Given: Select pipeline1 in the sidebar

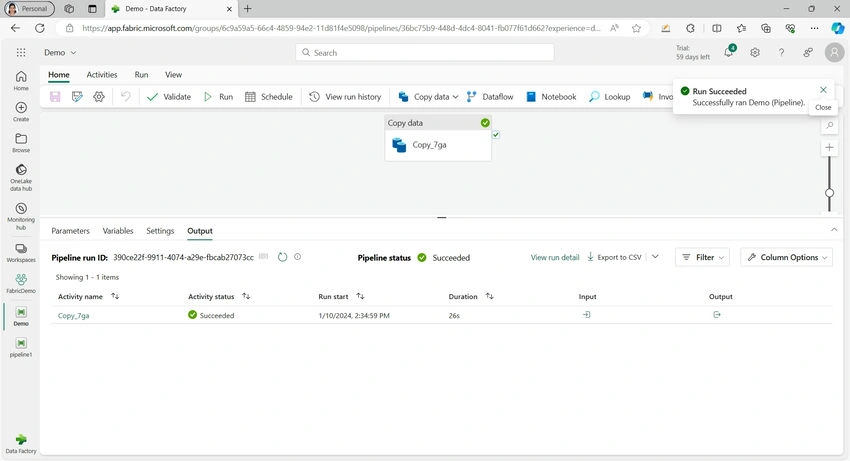Looking at the screenshot, I should (x=21, y=347).
